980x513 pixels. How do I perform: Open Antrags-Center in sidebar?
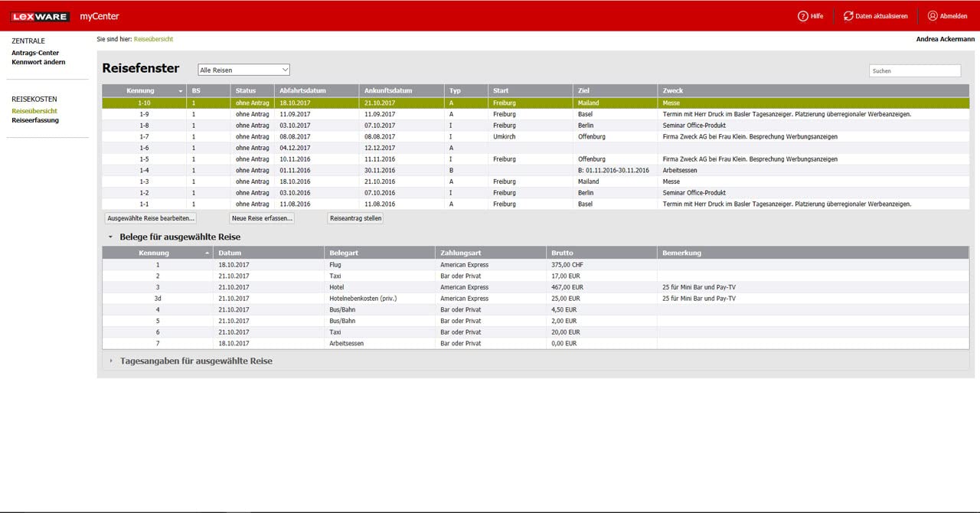(35, 53)
